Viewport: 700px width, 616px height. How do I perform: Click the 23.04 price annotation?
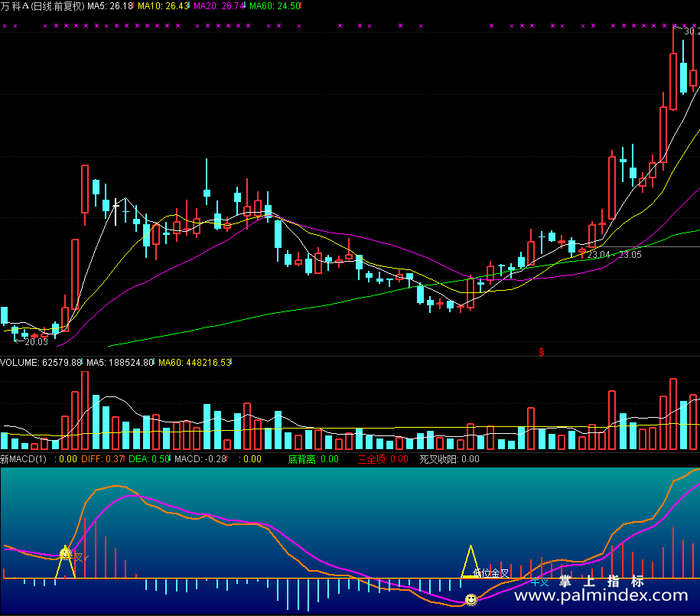pyautogui.click(x=598, y=255)
